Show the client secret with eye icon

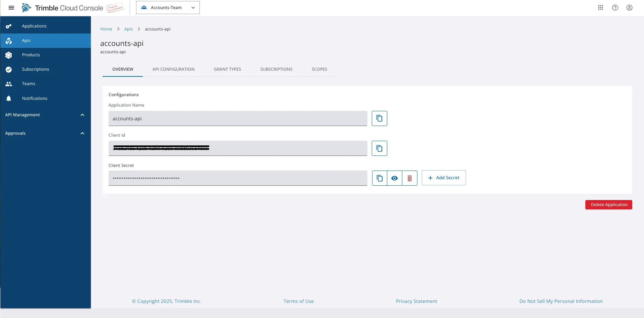395,178
